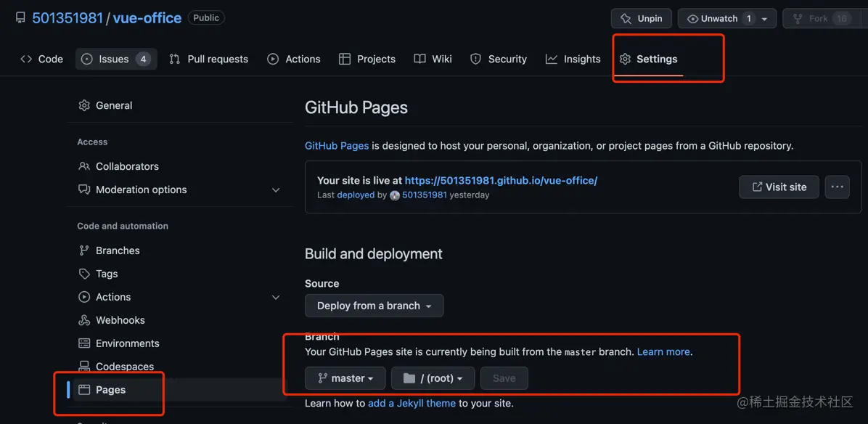Open General repository settings
The width and height of the screenshot is (868, 424).
click(x=113, y=105)
